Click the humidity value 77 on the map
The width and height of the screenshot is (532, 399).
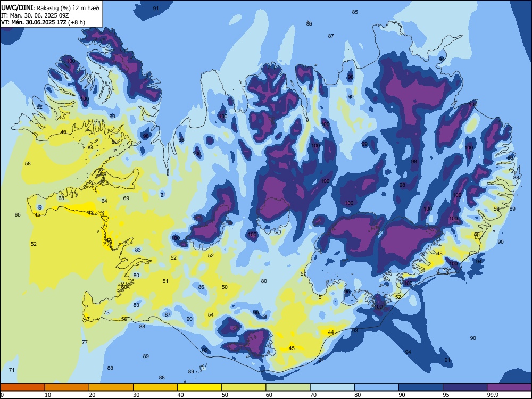tap(85, 342)
